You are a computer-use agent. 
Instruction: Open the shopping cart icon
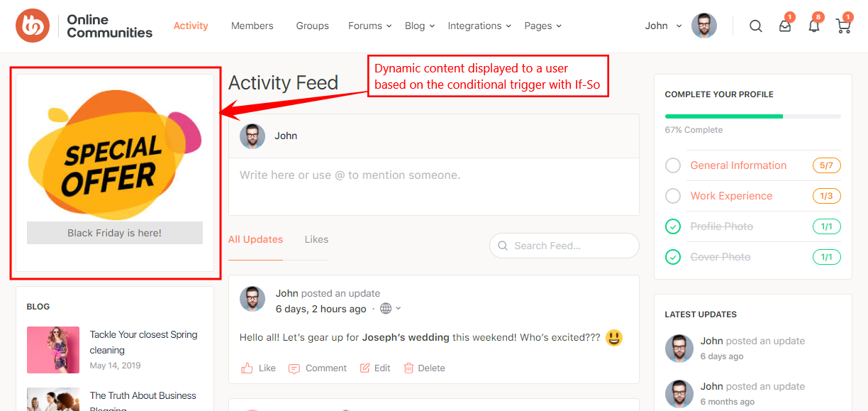tap(842, 26)
